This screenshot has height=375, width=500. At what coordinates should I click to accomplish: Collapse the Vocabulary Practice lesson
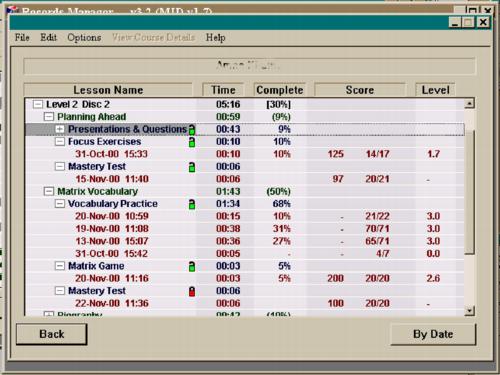[x=60, y=204]
